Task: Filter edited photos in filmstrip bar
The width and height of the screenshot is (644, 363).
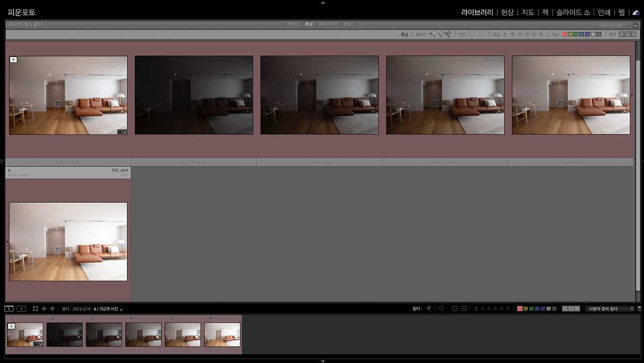Action: (454, 309)
